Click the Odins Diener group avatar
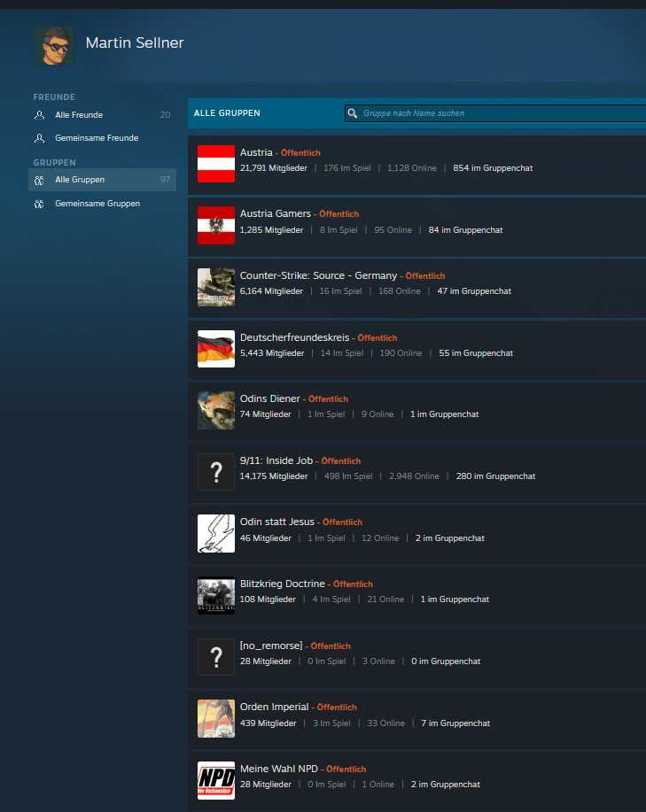 tap(216, 410)
